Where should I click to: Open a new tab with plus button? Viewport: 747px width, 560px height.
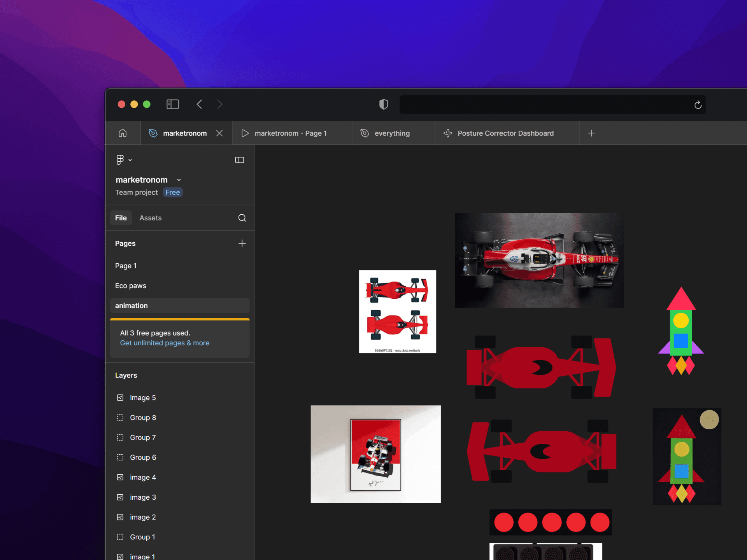591,133
